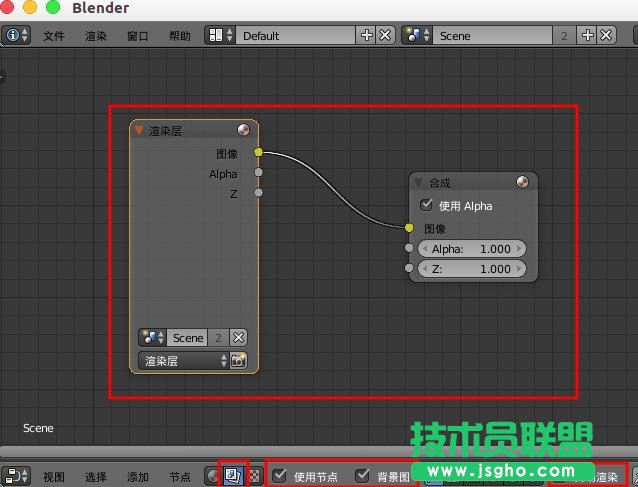The image size is (638, 487).
Task: Open the 视图 menu
Action: pos(53,477)
